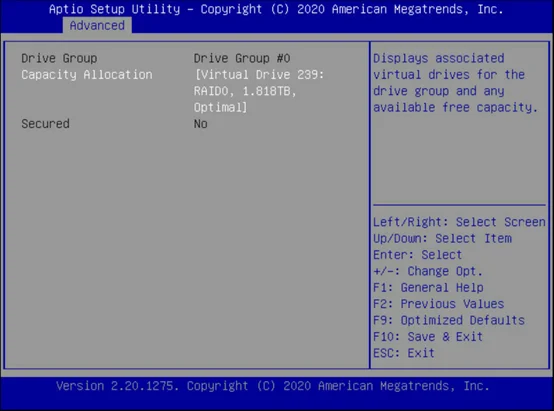Click the Version 2.20.1275 footer text
554x411 pixels.
click(x=273, y=386)
